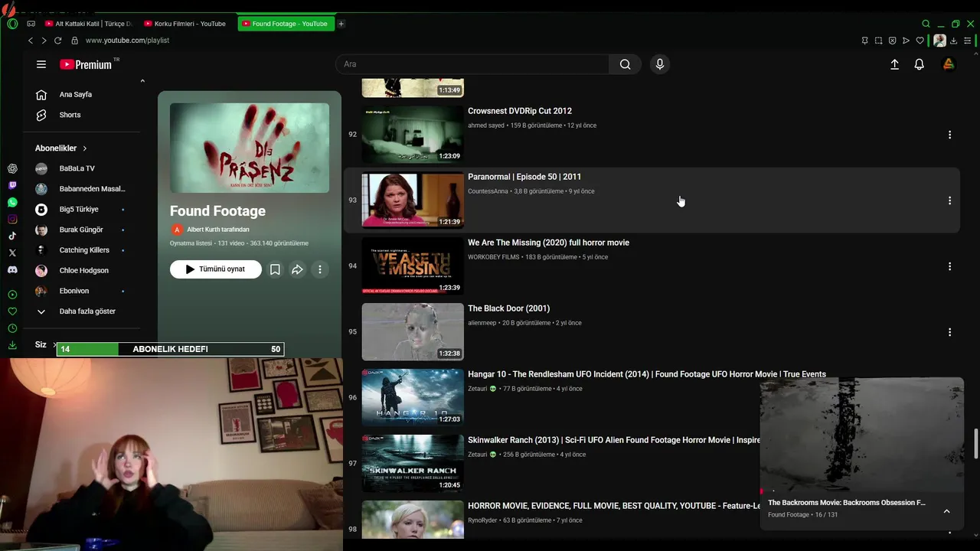Open YouTube hamburger guide menu

pyautogui.click(x=41, y=64)
